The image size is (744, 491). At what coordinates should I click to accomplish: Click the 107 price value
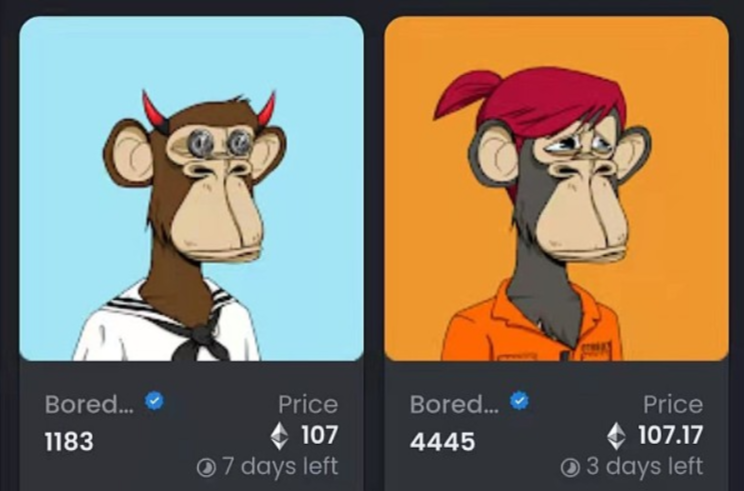coord(319,435)
